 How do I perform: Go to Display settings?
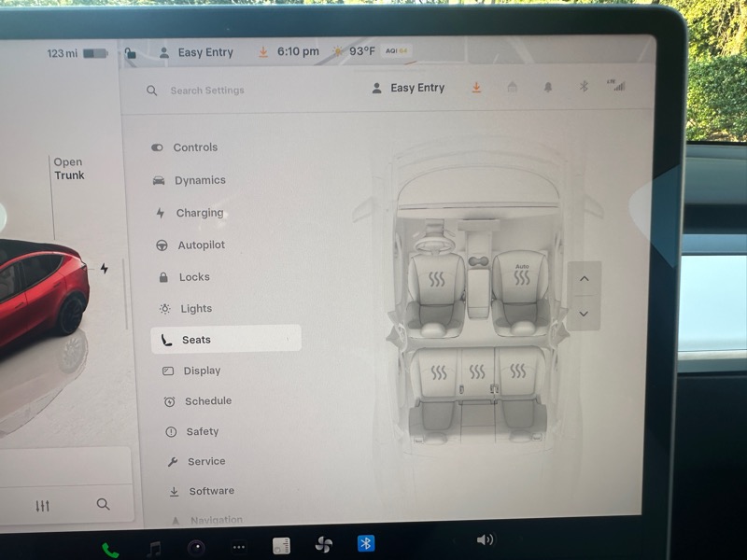click(x=202, y=371)
